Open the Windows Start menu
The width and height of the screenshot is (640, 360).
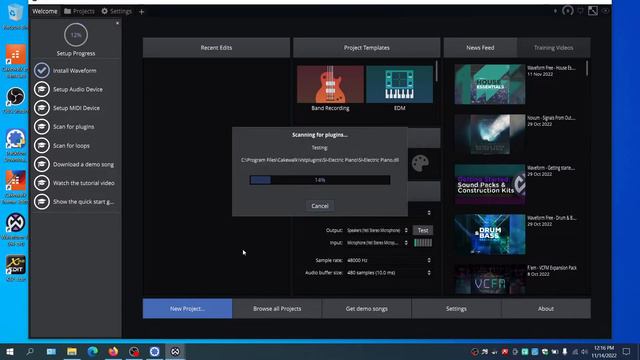[x=9, y=351]
